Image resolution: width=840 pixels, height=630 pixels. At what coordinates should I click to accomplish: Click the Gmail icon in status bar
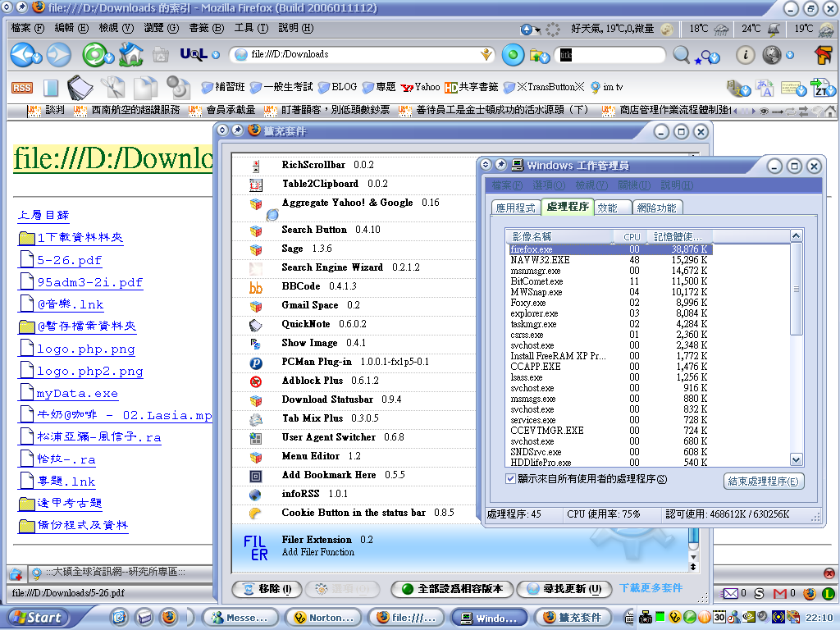point(780,594)
